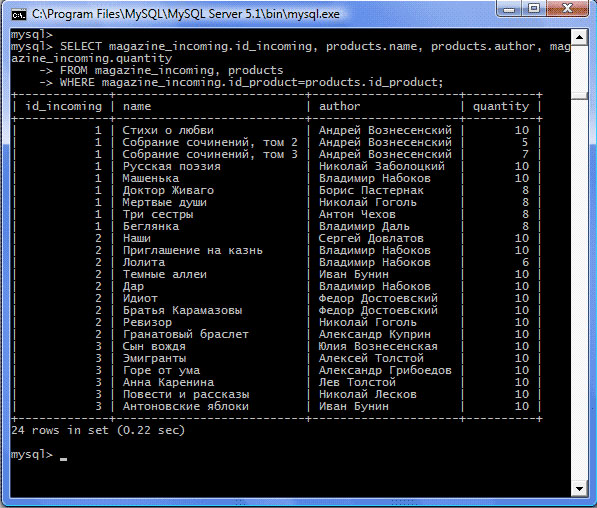
Task: Select the 'Доктор Живаго' row name
Action: (x=168, y=190)
